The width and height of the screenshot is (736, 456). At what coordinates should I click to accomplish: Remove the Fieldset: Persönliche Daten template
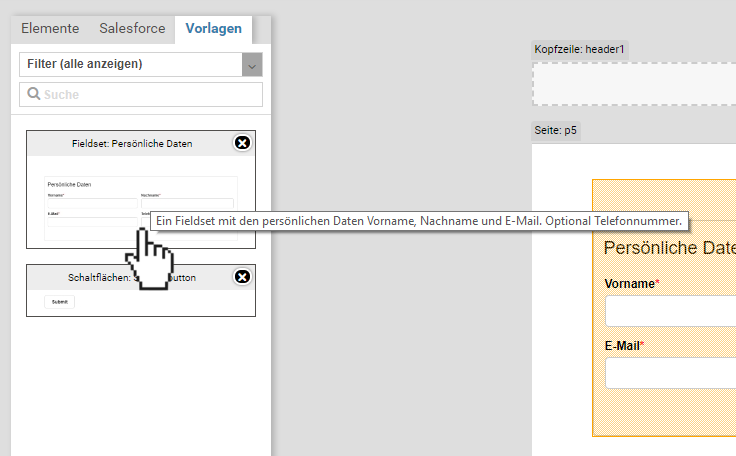(x=242, y=143)
